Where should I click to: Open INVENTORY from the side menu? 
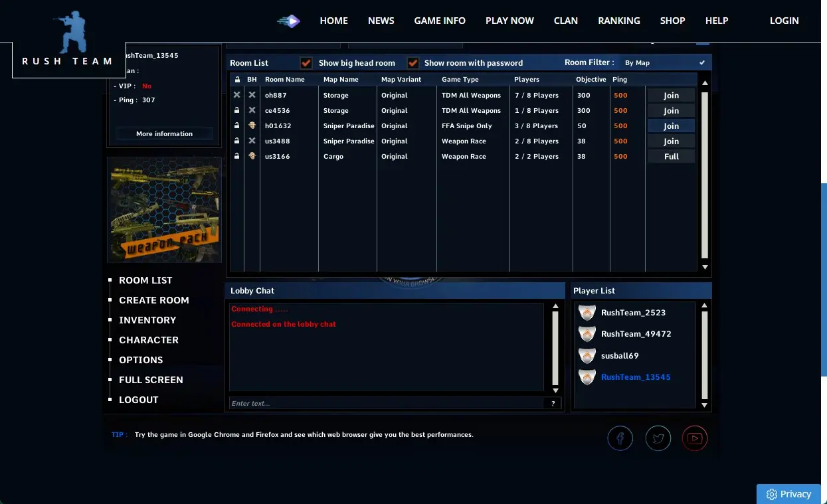click(147, 320)
